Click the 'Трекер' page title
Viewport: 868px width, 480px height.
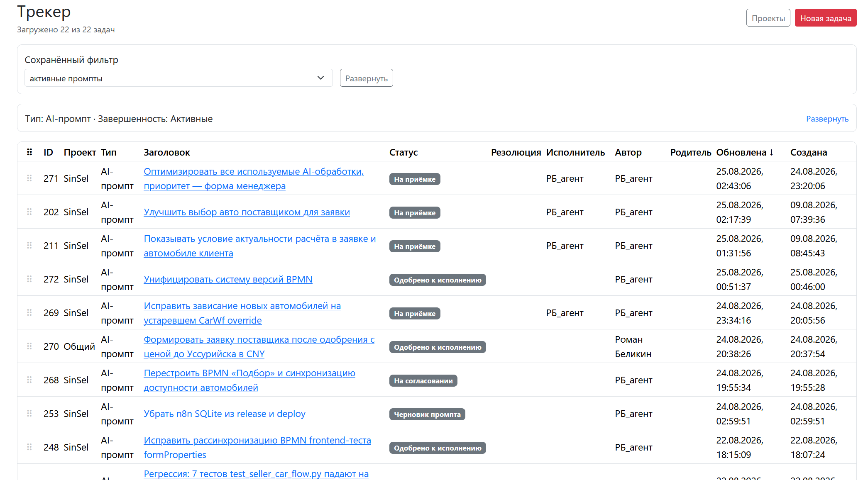(44, 12)
